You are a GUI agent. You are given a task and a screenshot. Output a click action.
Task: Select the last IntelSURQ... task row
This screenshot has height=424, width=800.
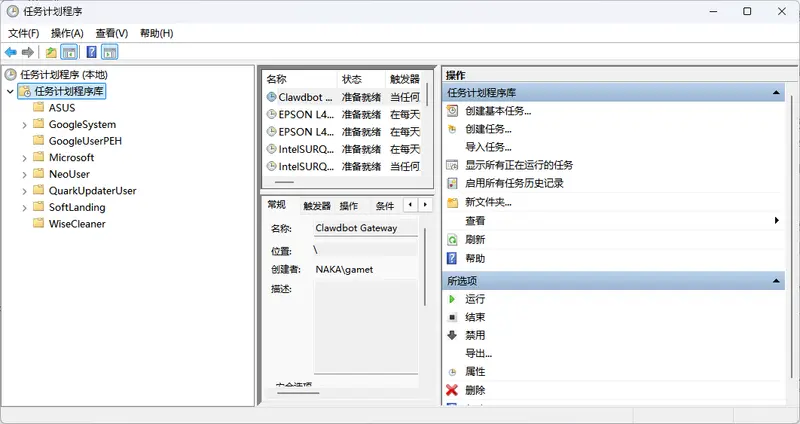click(x=344, y=166)
